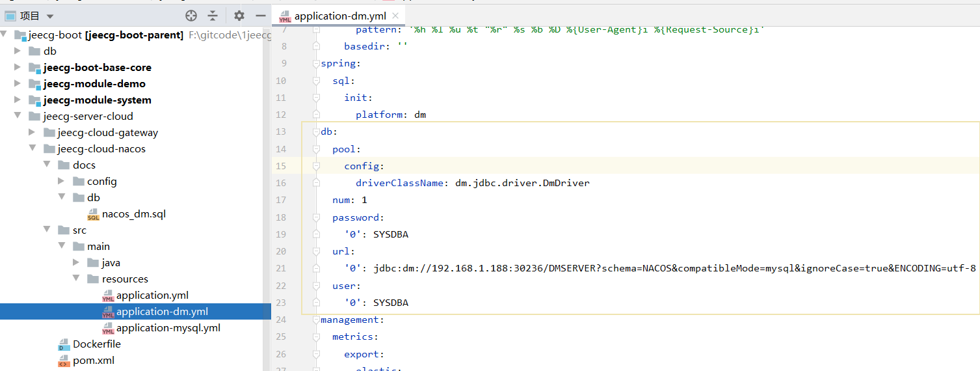Expand the config folder arrow
The image size is (980, 371).
click(62, 182)
